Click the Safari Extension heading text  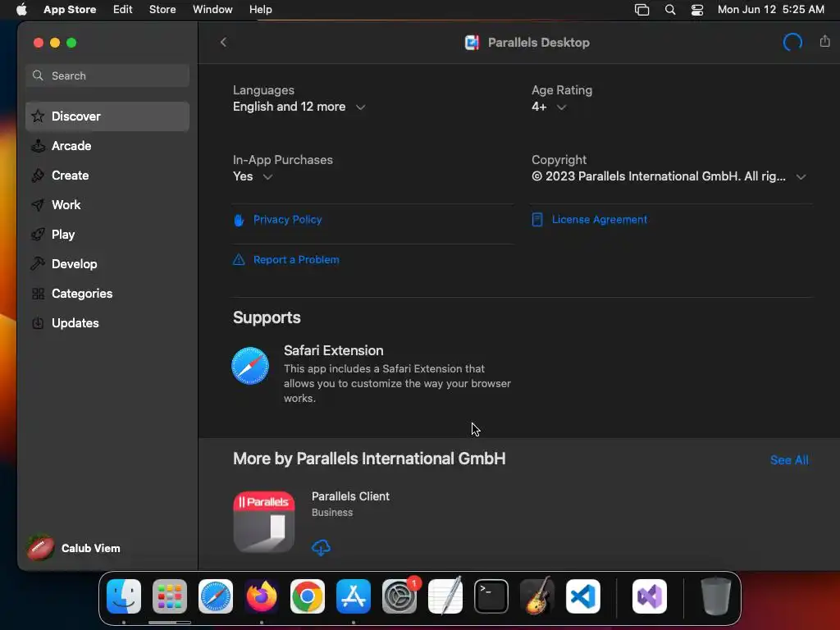click(333, 350)
